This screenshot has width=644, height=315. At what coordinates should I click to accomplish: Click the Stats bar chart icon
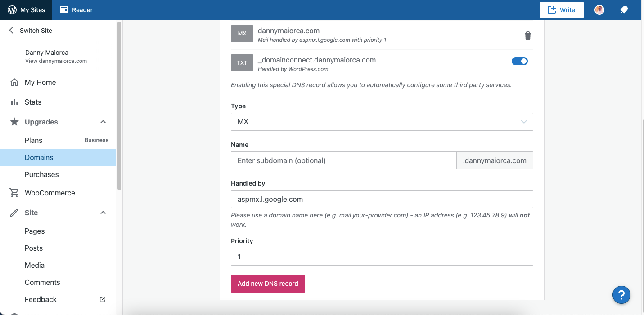(x=14, y=102)
